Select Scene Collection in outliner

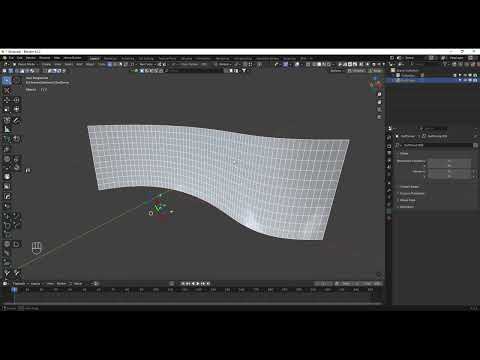pos(407,70)
